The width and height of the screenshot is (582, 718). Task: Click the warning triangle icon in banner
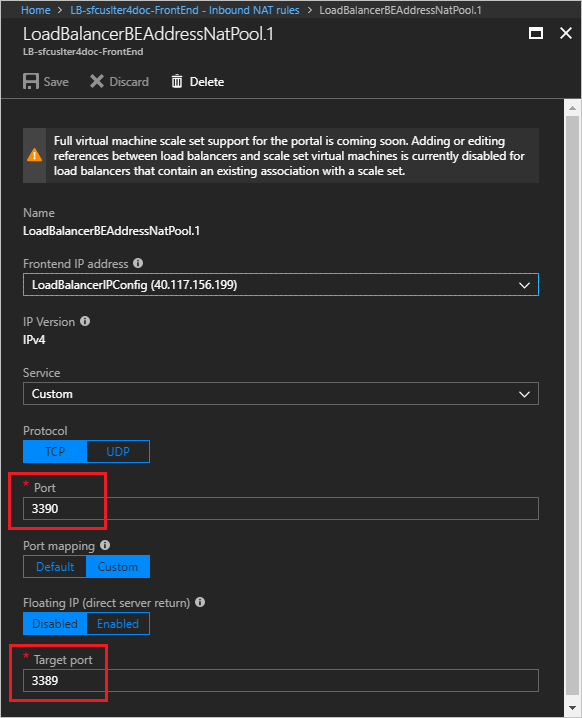pos(34,155)
